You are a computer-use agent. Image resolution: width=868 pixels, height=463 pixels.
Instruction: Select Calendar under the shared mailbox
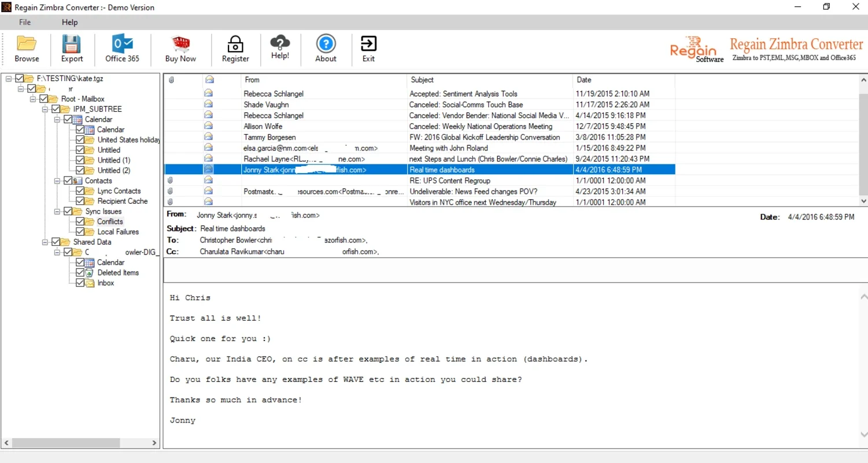(110, 262)
